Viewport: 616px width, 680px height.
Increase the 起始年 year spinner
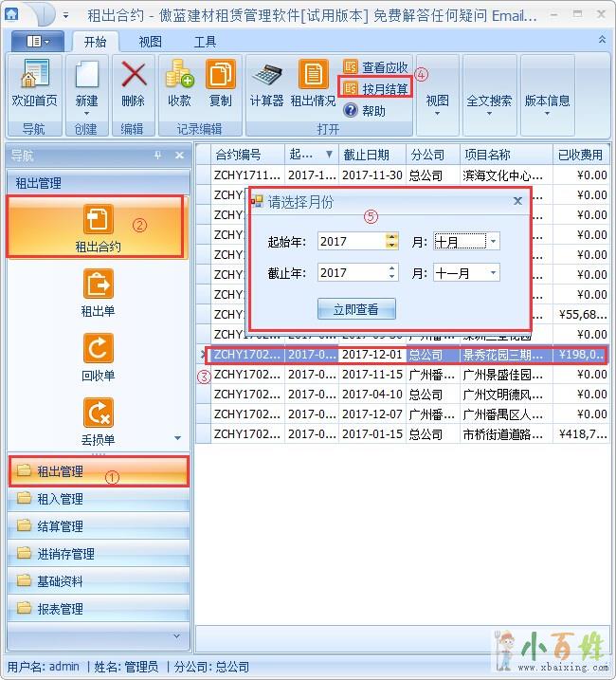392,237
